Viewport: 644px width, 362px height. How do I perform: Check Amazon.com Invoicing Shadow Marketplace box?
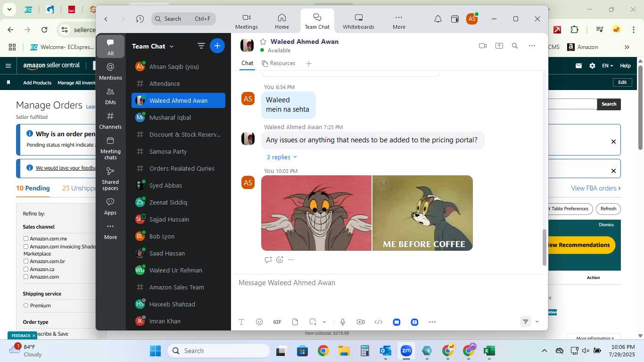(x=26, y=247)
